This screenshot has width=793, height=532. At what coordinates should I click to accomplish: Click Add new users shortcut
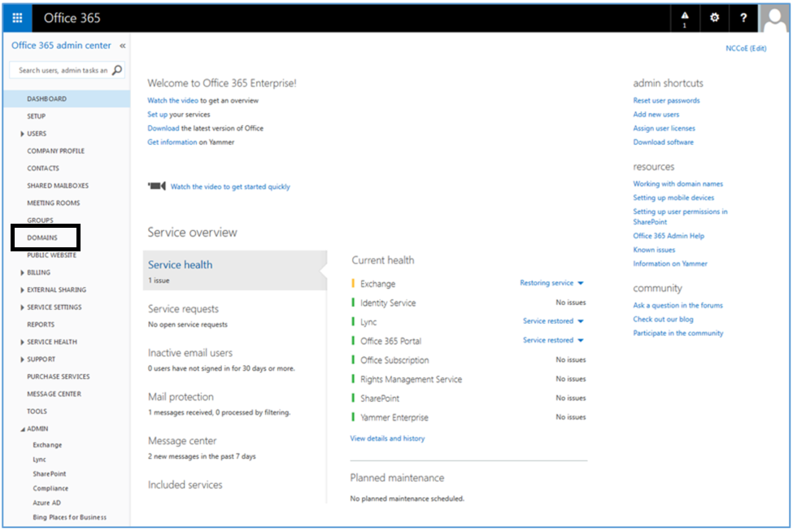click(x=656, y=114)
